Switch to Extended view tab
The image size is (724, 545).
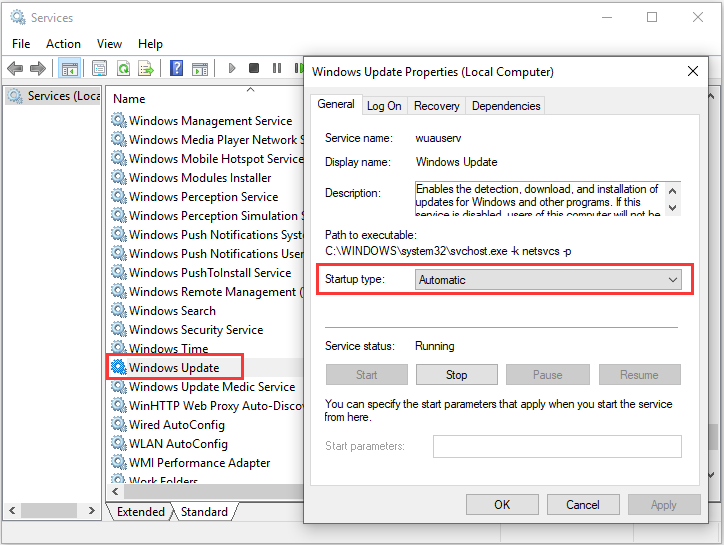click(140, 512)
